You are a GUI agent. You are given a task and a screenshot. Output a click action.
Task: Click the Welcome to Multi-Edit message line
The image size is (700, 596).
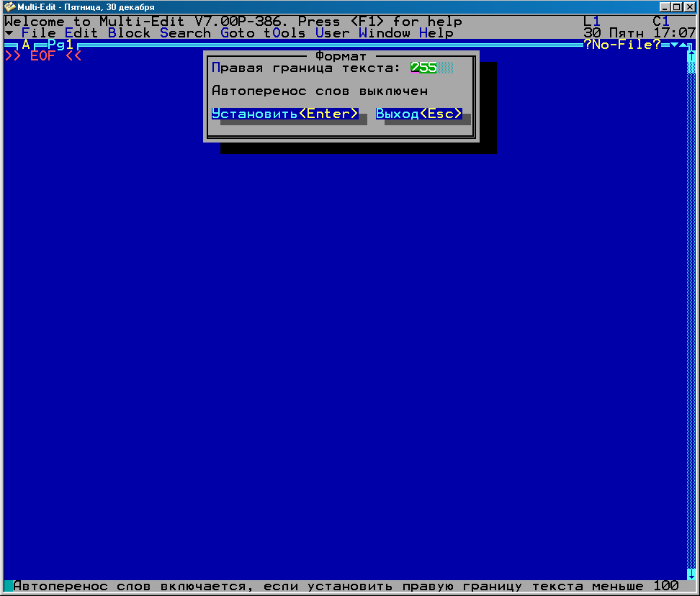point(233,21)
